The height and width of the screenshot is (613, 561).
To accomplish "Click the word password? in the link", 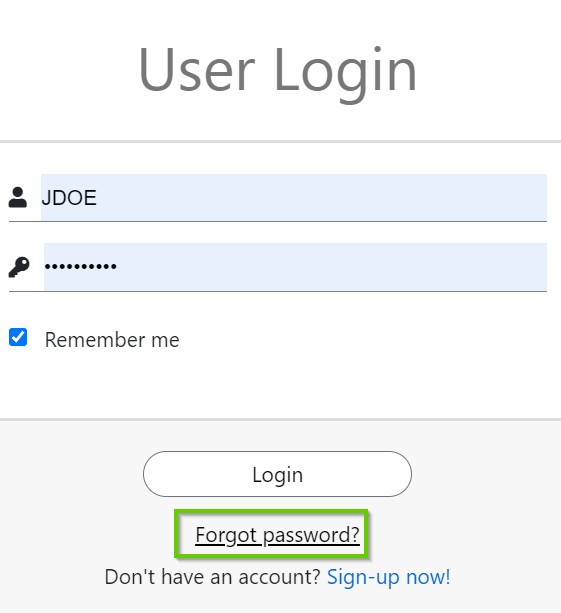I will point(311,535).
